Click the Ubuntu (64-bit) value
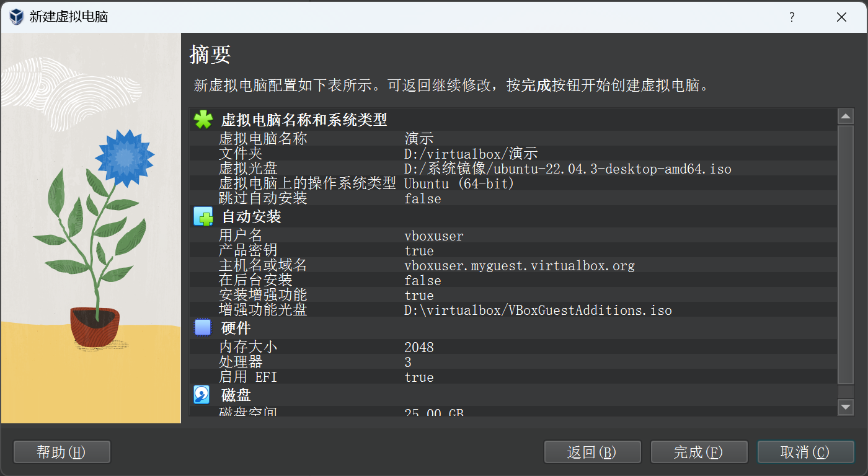This screenshot has height=476, width=868. pos(459,183)
